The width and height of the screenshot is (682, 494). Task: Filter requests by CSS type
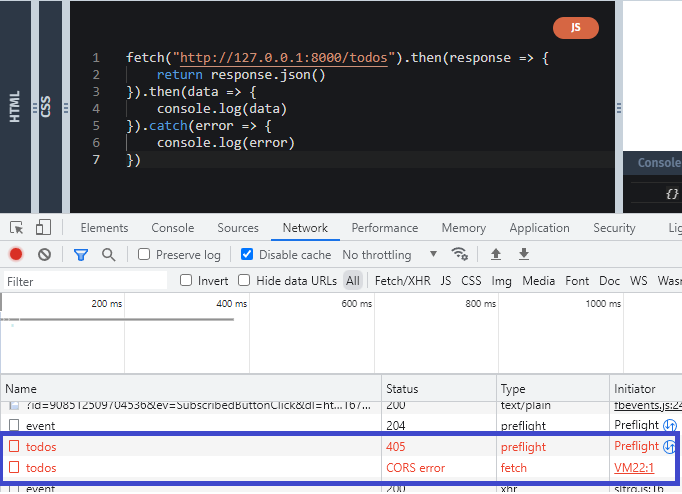pos(471,281)
